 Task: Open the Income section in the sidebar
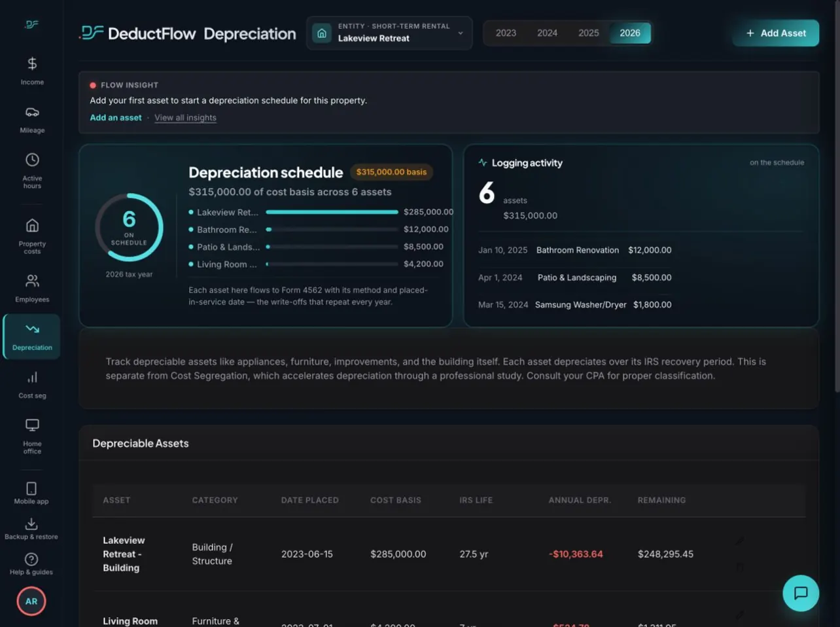(x=32, y=71)
